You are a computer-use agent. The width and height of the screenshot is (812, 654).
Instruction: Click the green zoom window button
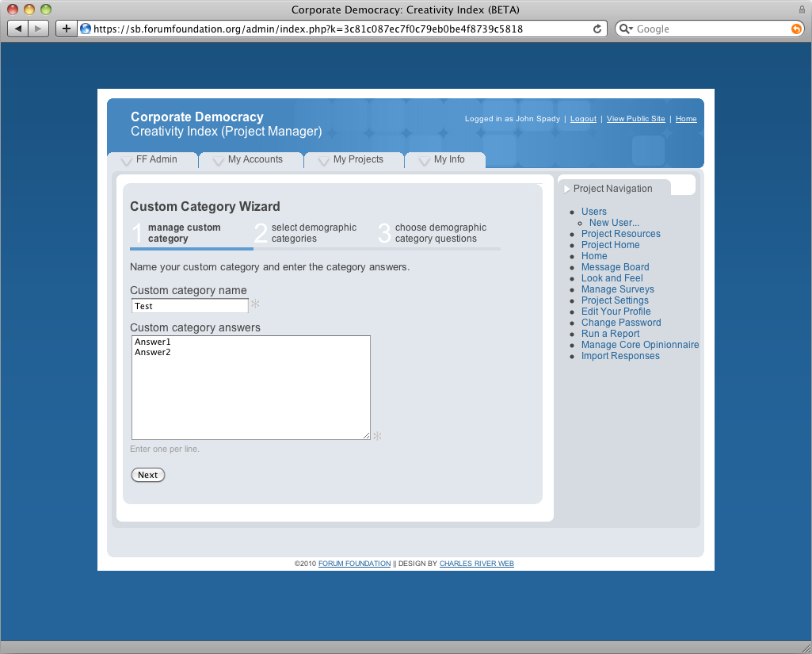coord(46,10)
